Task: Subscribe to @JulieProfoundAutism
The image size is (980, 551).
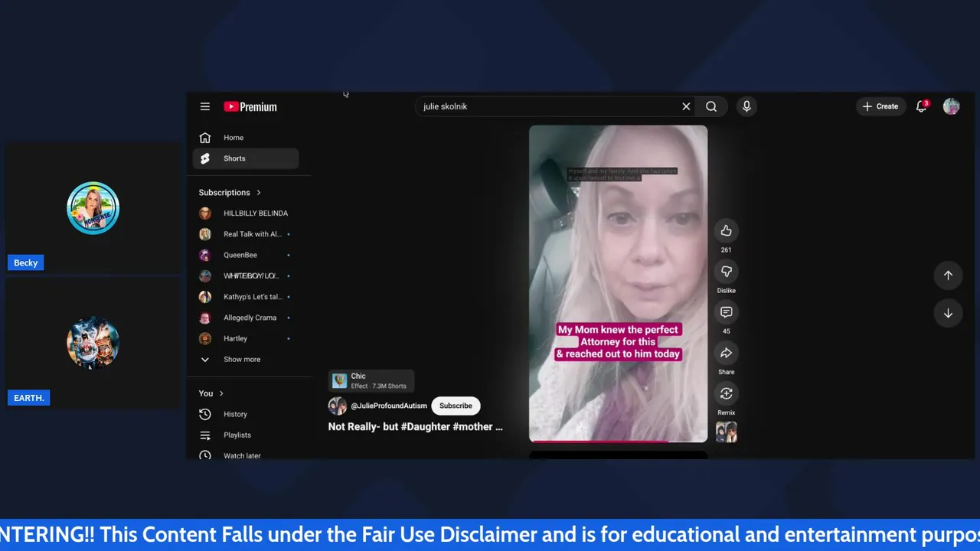Action: (x=456, y=406)
